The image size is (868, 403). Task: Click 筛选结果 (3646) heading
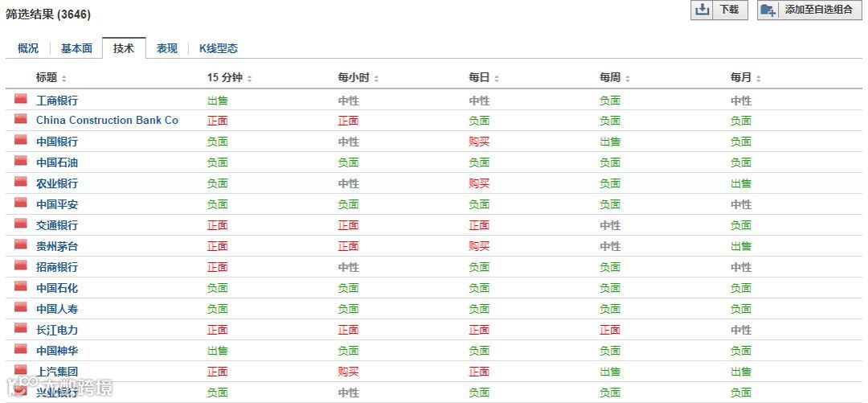tap(48, 15)
